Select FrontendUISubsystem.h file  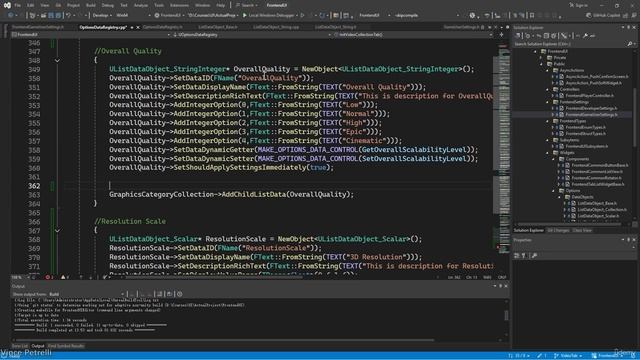pos(587,146)
